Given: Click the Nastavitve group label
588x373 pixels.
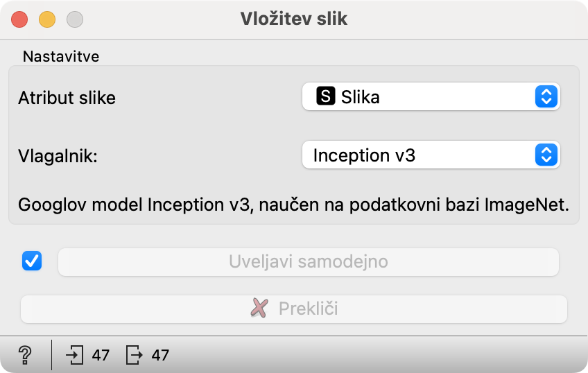Looking at the screenshot, I should tap(61, 57).
